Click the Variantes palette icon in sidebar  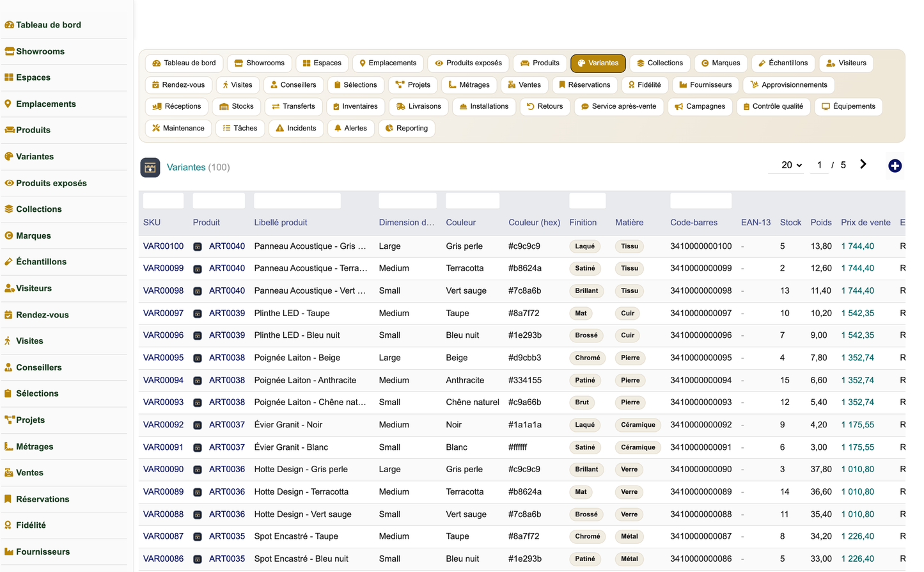point(9,156)
